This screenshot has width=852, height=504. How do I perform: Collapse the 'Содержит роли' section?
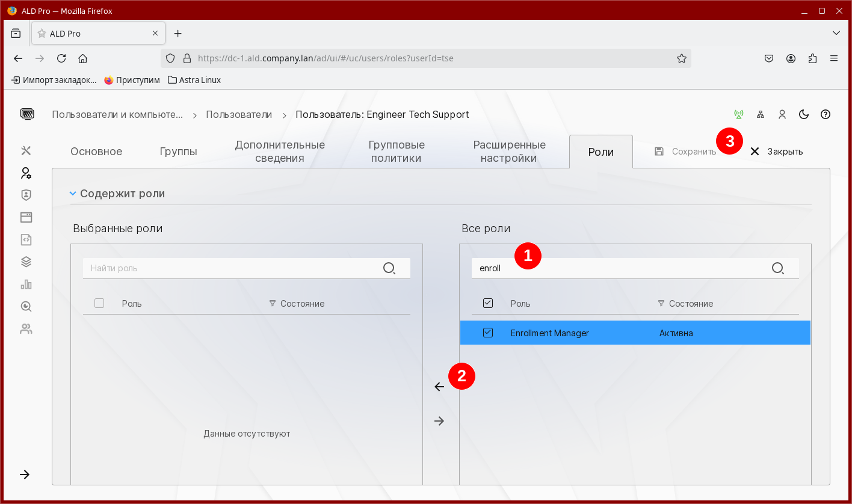(73, 194)
